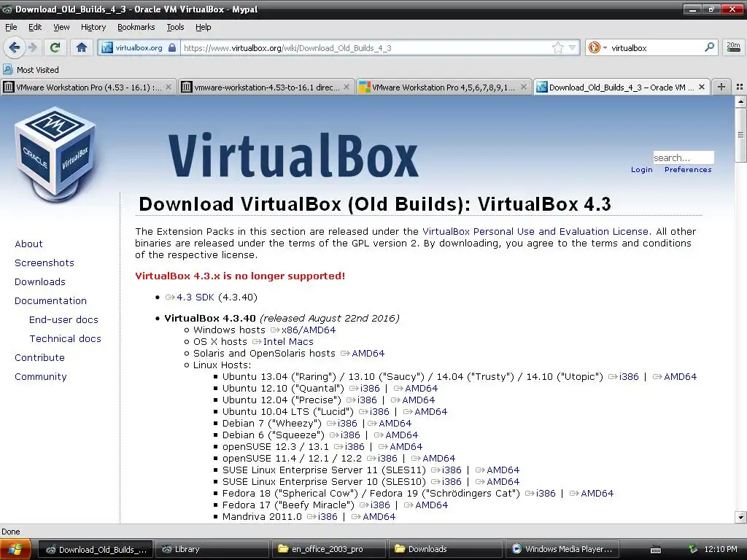The height and width of the screenshot is (560, 747).
Task: Click the URL address field
Action: pos(365,47)
